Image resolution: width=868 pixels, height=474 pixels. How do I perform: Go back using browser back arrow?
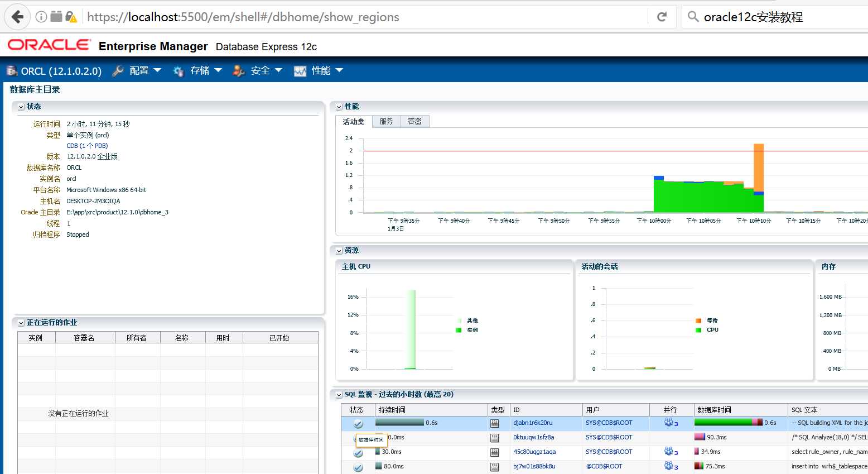18,17
